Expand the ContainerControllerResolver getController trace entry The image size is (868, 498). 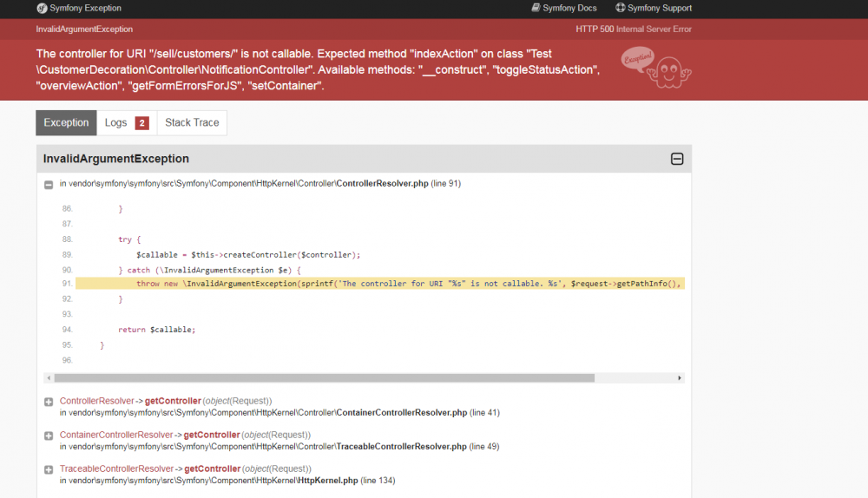click(x=49, y=436)
